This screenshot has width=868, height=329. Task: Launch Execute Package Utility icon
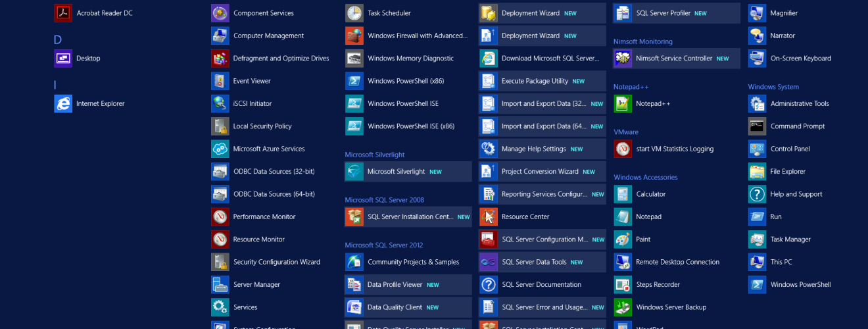pos(489,81)
